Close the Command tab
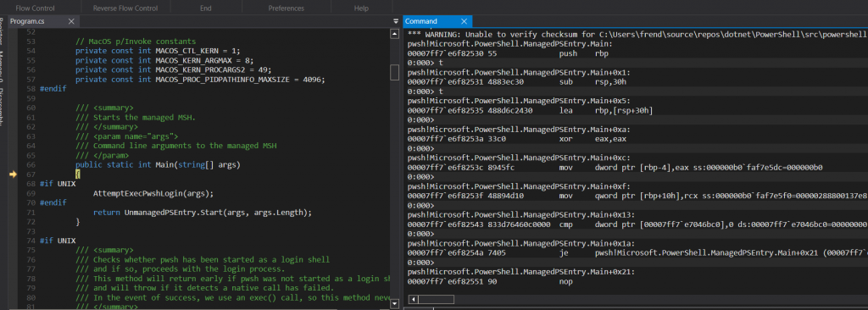Image resolution: width=868 pixels, height=310 pixels. click(x=464, y=21)
